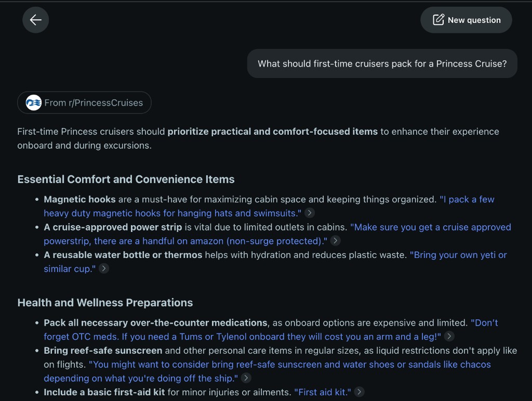532x401 pixels.
Task: Open the "First aid kit." quote link
Action: click(x=323, y=392)
